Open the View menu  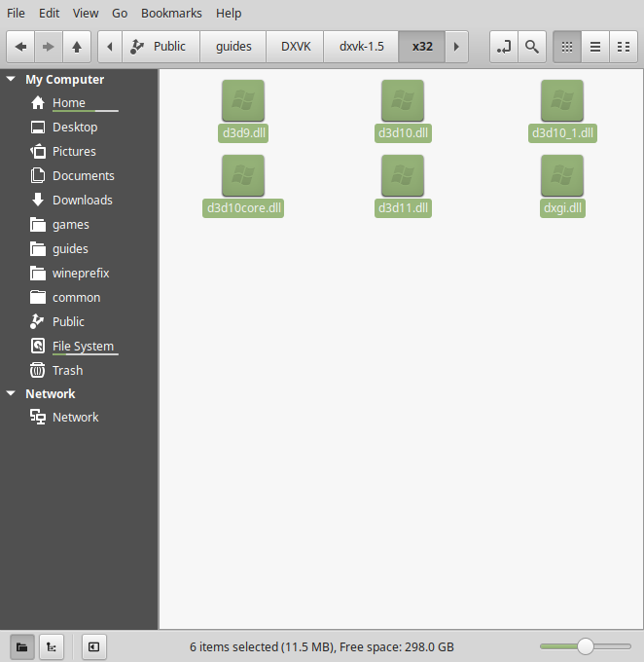tap(86, 13)
